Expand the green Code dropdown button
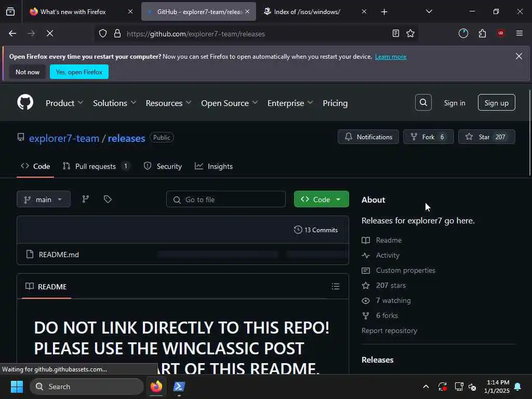The height and width of the screenshot is (399, 532). click(321, 199)
